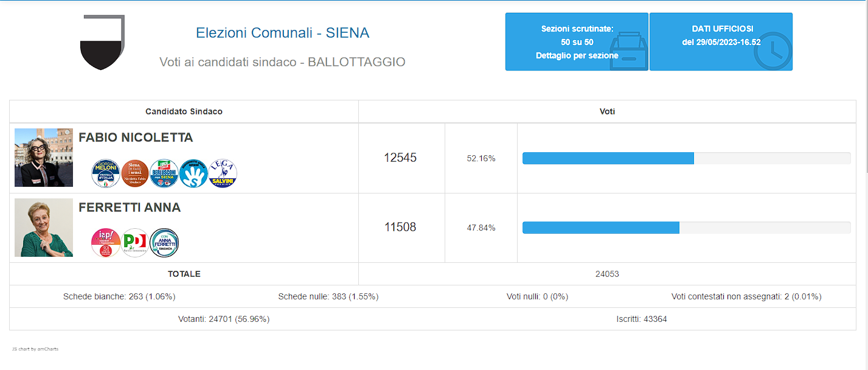The image size is (868, 370).
Task: Click the 'Elezioni Comunali - SIENA' heading
Action: coord(282,33)
